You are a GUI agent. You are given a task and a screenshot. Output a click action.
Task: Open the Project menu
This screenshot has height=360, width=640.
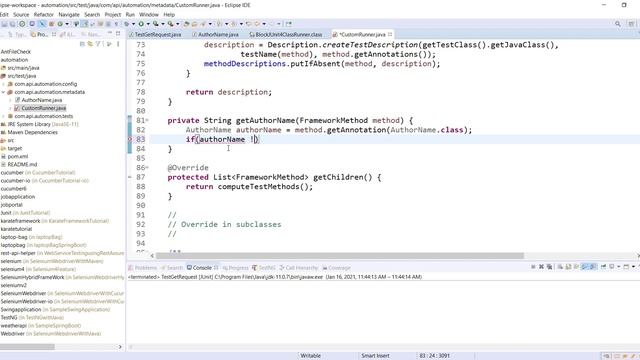113,14
